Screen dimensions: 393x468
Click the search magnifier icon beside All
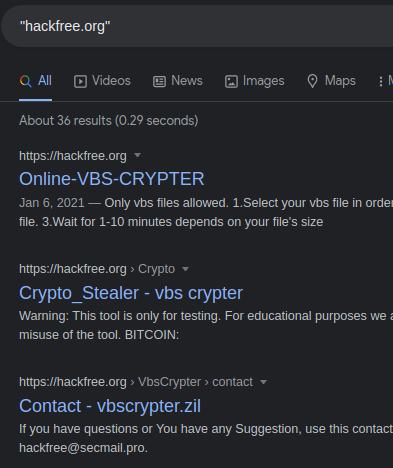click(x=26, y=81)
